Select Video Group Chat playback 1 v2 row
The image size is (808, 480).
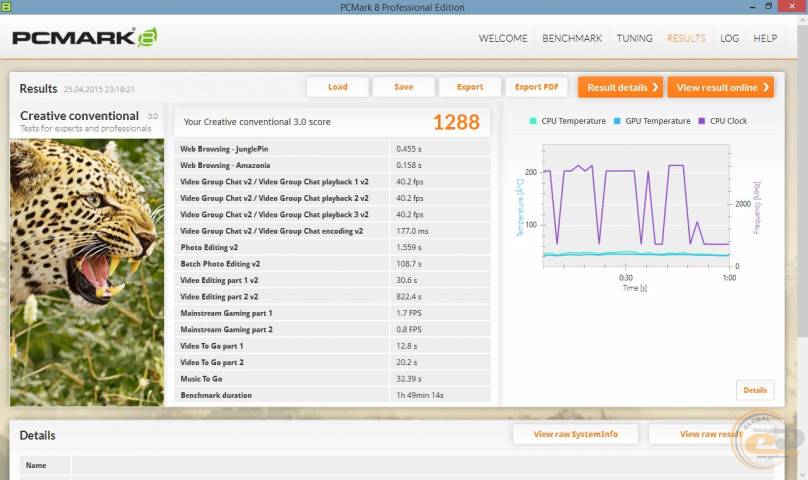click(x=332, y=182)
